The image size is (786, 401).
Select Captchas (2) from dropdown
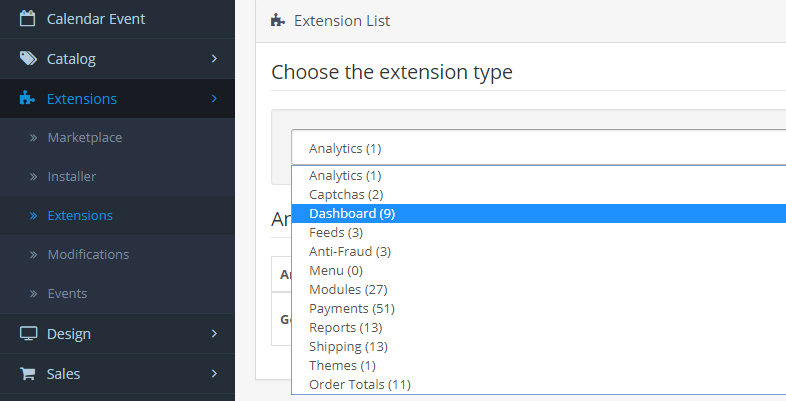(346, 194)
